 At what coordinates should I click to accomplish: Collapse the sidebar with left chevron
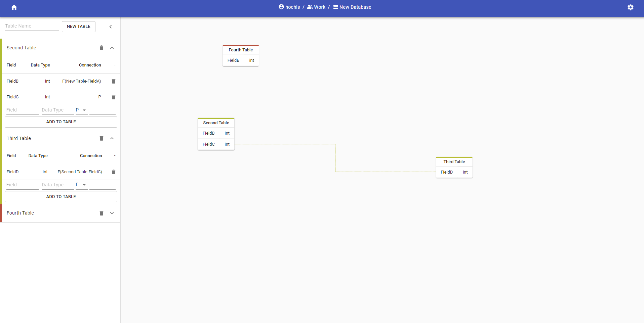coord(111,27)
